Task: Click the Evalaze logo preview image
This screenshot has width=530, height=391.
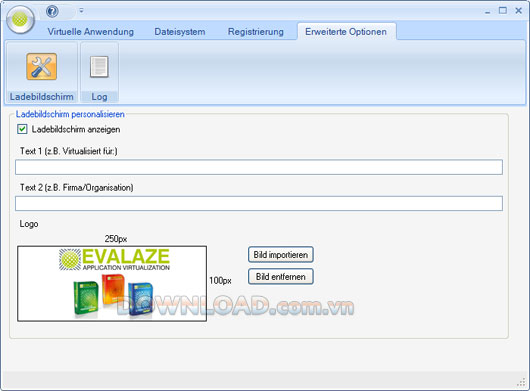Action: 112,284
